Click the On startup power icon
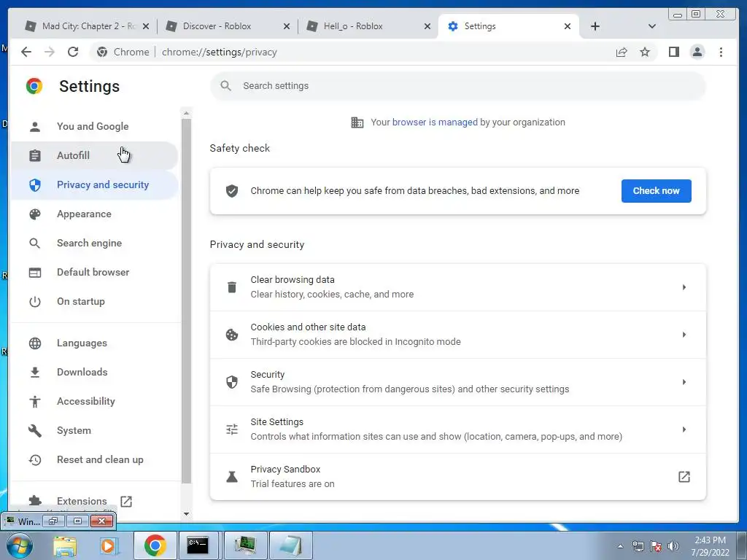This screenshot has width=747, height=560. pyautogui.click(x=35, y=301)
